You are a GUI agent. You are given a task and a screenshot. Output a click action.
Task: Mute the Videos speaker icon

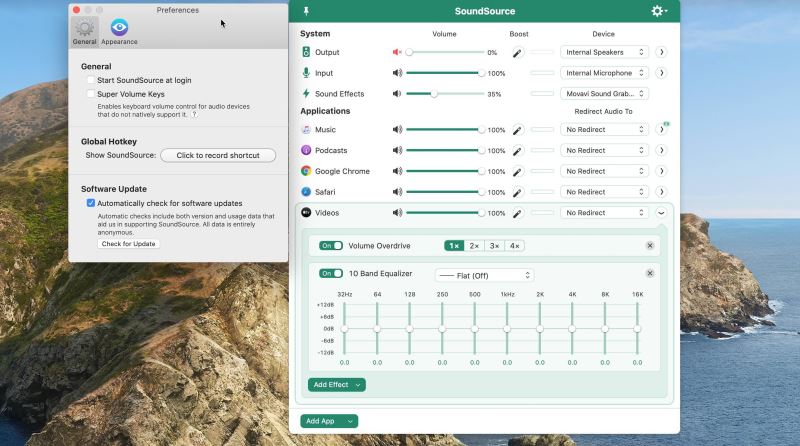[x=397, y=213]
